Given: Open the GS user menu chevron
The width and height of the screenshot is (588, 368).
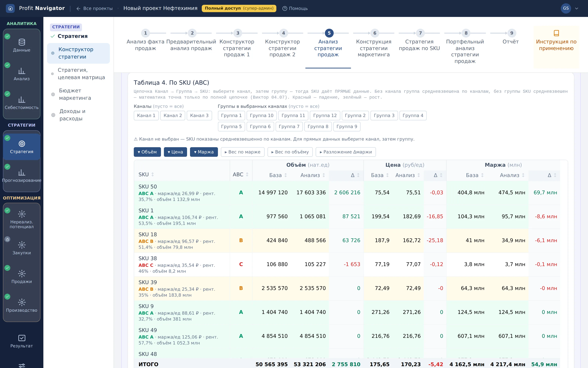Looking at the screenshot, I should [x=577, y=8].
